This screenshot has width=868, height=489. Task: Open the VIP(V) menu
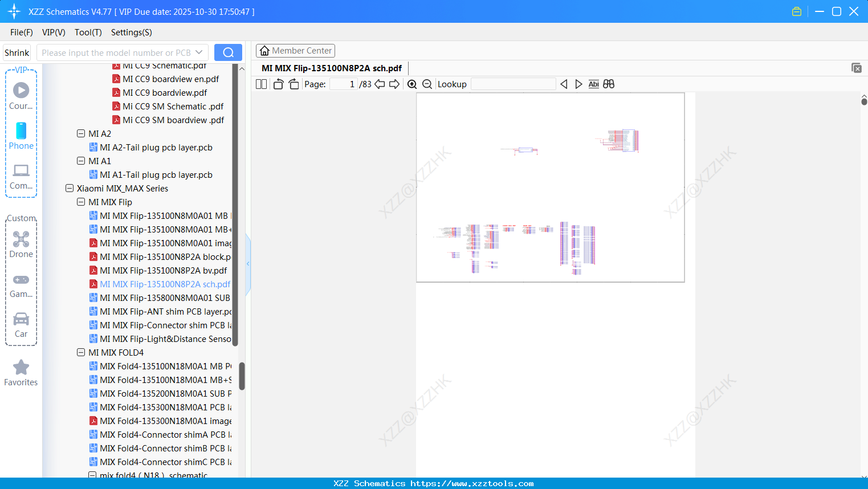[x=54, y=32]
